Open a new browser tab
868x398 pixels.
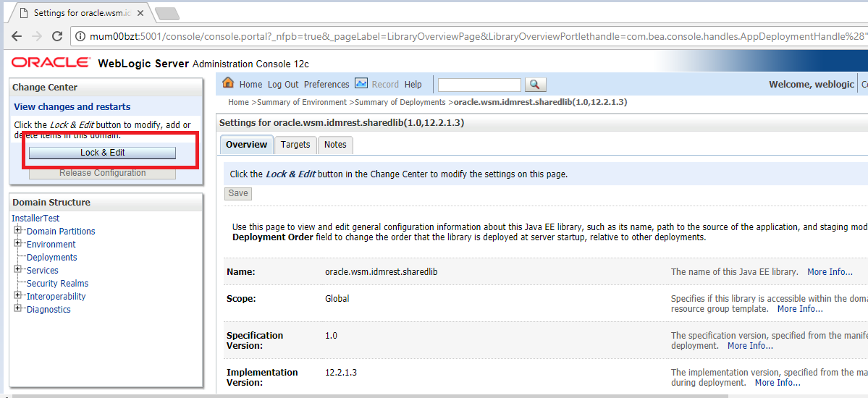pos(168,12)
